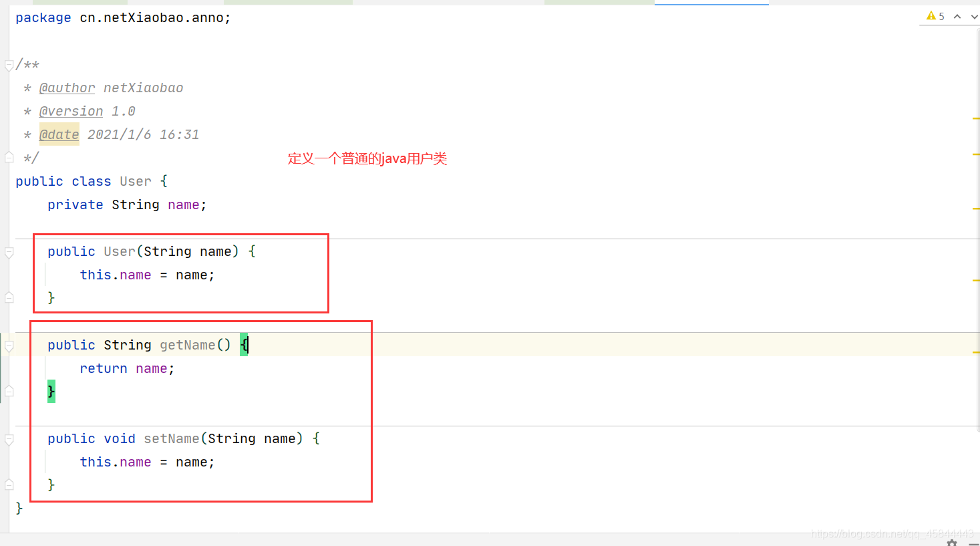The height and width of the screenshot is (546, 980).
Task: Fold the User constructor at its declaration line
Action: point(9,252)
